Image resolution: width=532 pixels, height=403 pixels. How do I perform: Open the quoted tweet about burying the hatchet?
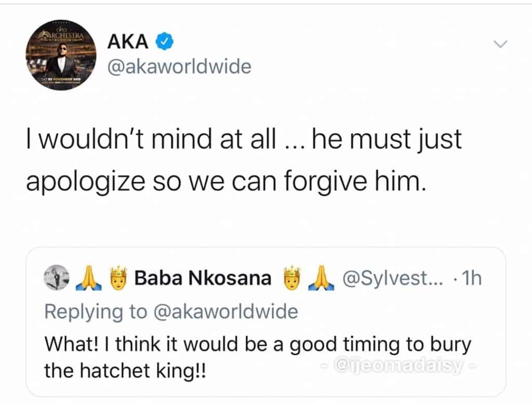(265, 322)
